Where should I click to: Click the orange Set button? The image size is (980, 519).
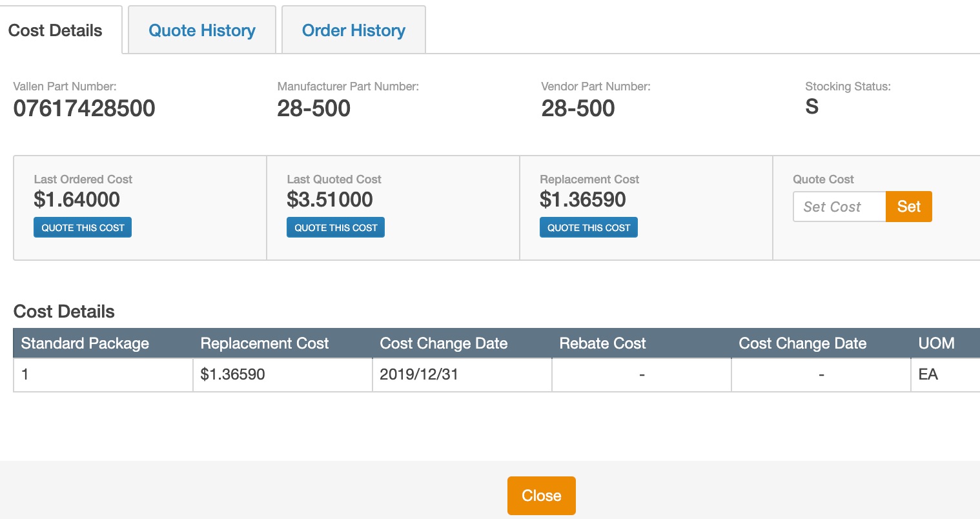point(908,207)
